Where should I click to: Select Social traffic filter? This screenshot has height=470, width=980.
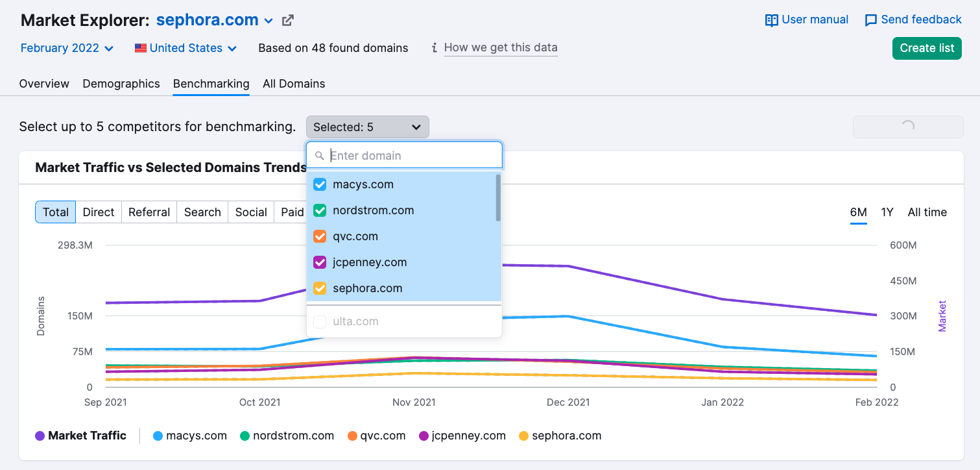[x=251, y=212]
